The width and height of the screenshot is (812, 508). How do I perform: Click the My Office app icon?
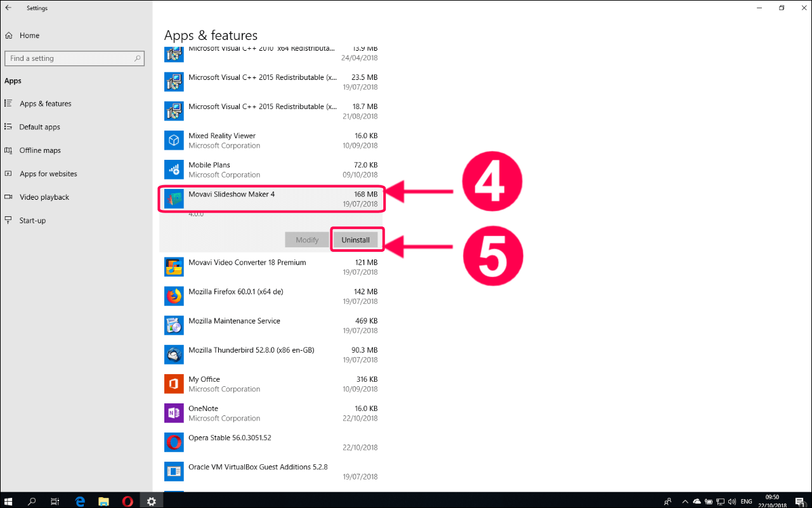click(174, 384)
